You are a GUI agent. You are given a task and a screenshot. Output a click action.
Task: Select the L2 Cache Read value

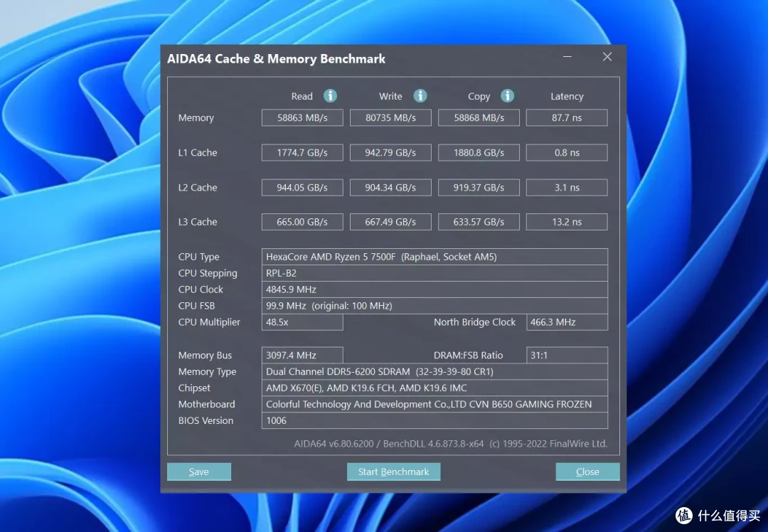click(302, 187)
